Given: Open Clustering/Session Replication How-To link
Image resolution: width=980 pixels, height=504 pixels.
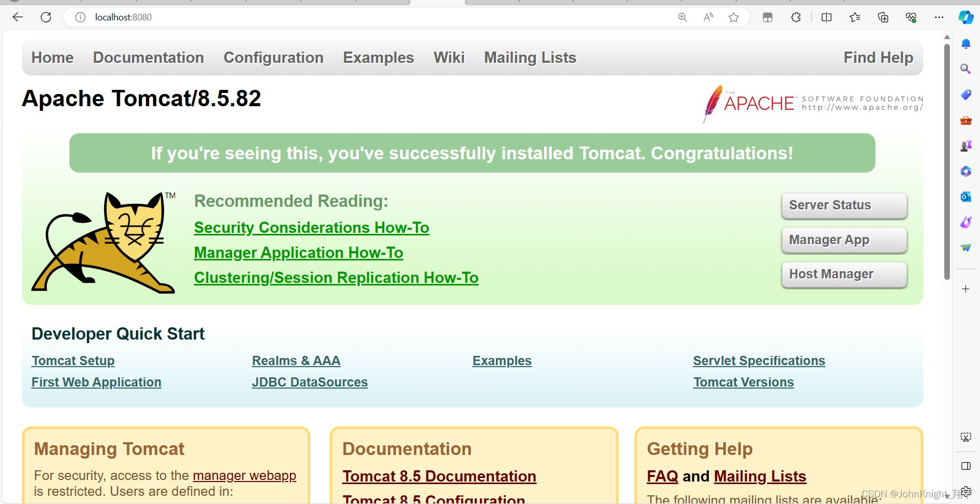Looking at the screenshot, I should [336, 278].
